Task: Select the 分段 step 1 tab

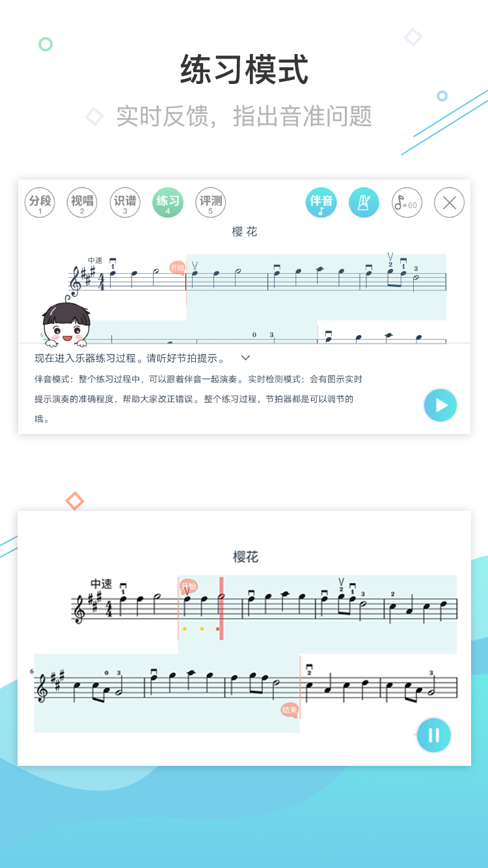Action: [40, 202]
